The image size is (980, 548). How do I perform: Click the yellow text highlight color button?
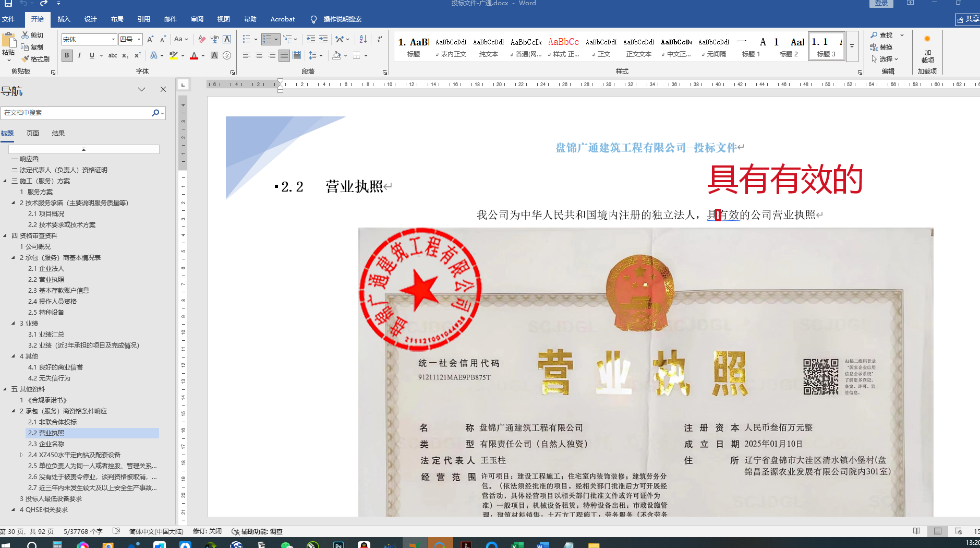[x=174, y=55]
